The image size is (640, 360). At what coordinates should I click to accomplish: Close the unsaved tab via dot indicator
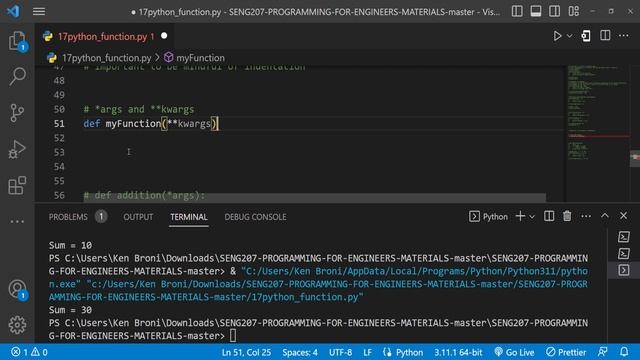click(x=164, y=36)
